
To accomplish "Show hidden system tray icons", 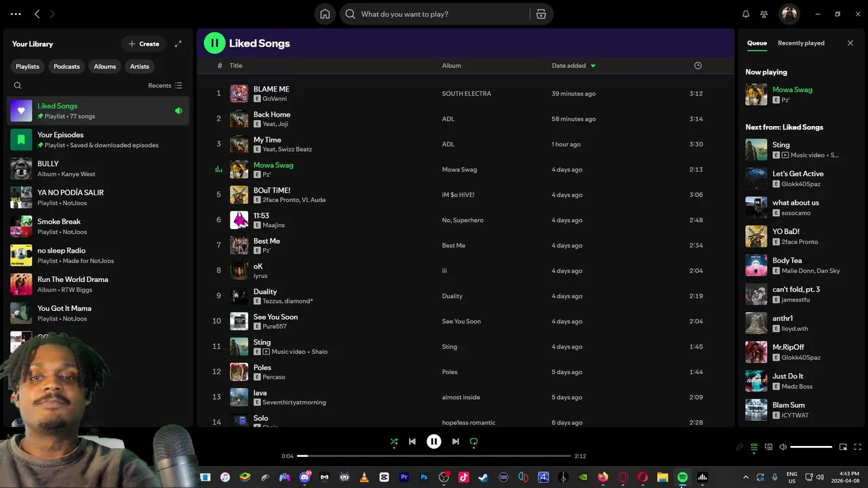I will pos(746,477).
